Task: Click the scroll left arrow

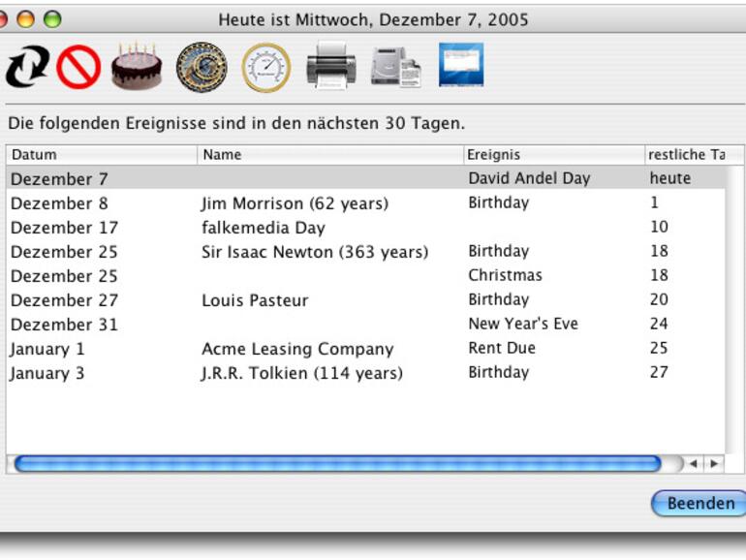Action: (x=694, y=464)
